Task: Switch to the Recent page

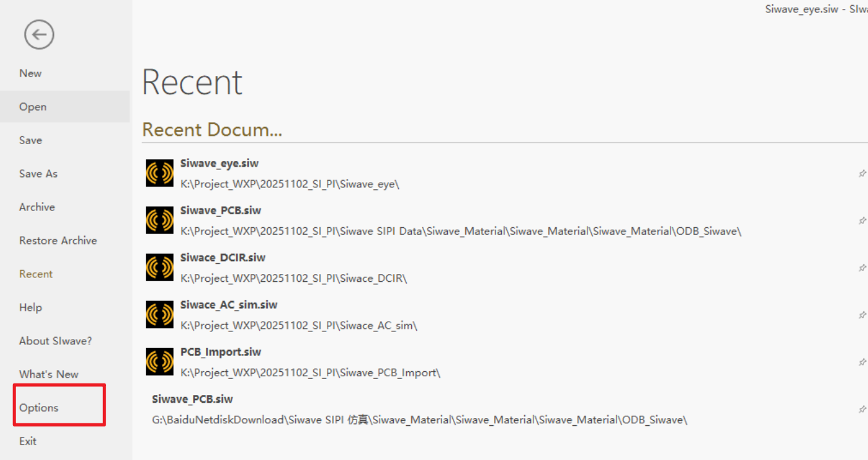Action: tap(35, 274)
